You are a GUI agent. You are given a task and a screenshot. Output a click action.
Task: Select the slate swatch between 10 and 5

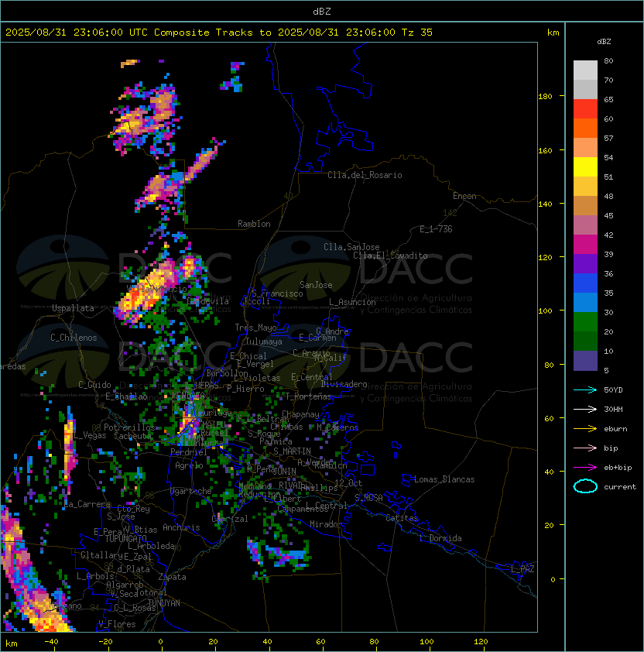[x=585, y=361]
